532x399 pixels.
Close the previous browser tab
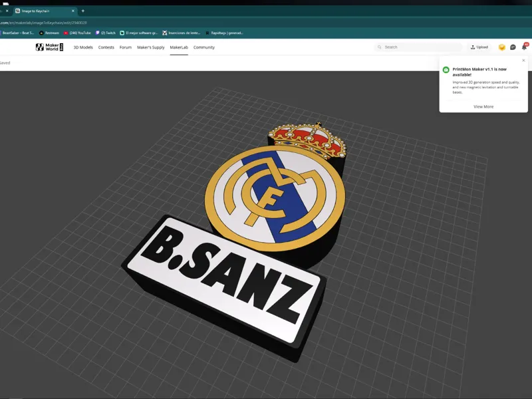tap(7, 11)
